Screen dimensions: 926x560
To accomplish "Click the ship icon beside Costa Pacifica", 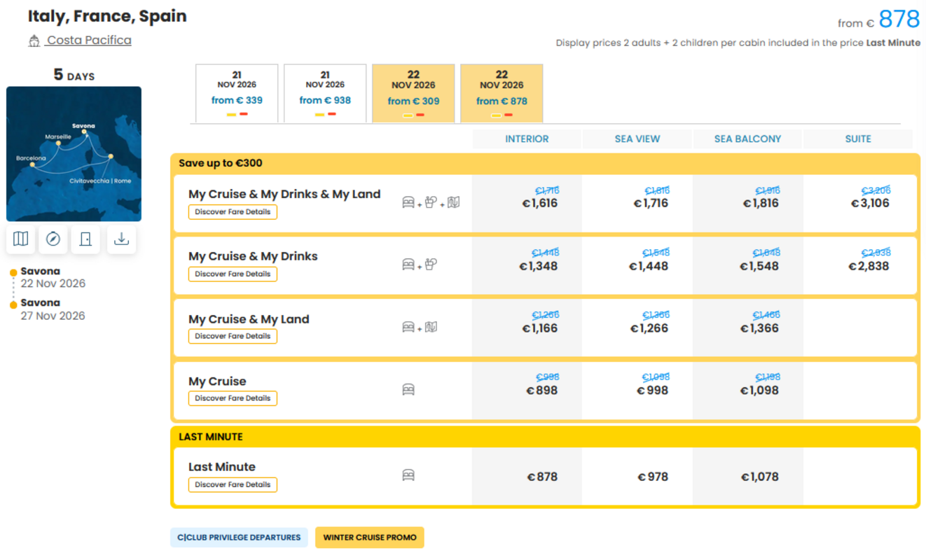I will [x=34, y=41].
